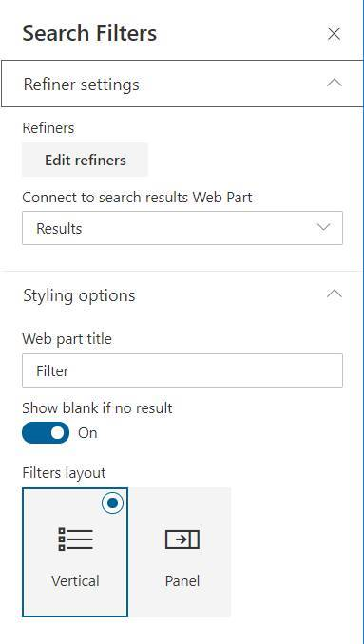The image size is (364, 644).
Task: Click the On label beside the toggle
Action: [87, 433]
